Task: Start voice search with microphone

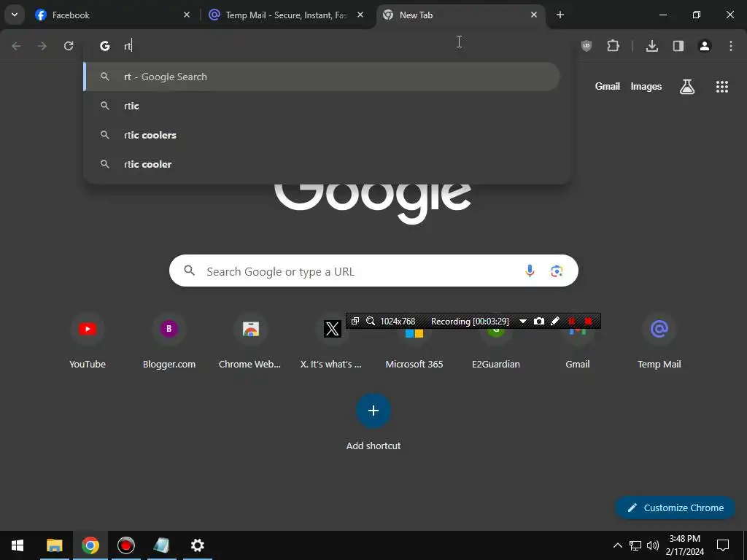Action: pos(530,271)
